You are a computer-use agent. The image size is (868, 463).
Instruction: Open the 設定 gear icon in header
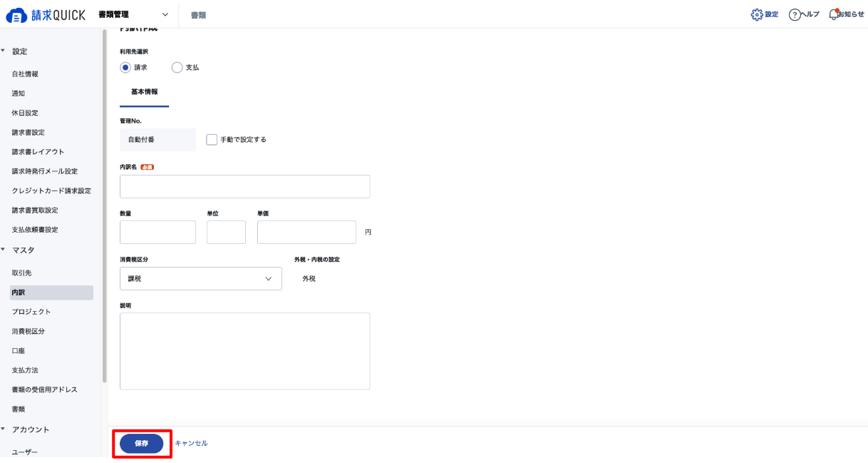tap(757, 14)
